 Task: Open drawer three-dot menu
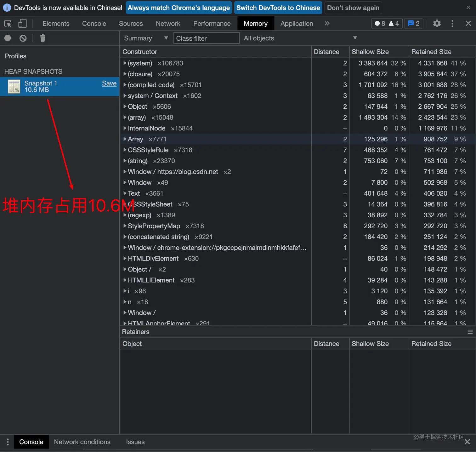click(x=8, y=442)
